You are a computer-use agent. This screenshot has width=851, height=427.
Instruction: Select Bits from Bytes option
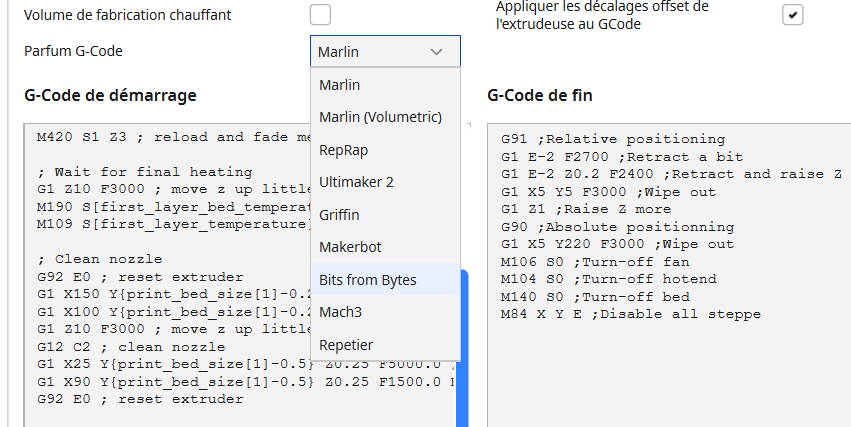point(367,279)
